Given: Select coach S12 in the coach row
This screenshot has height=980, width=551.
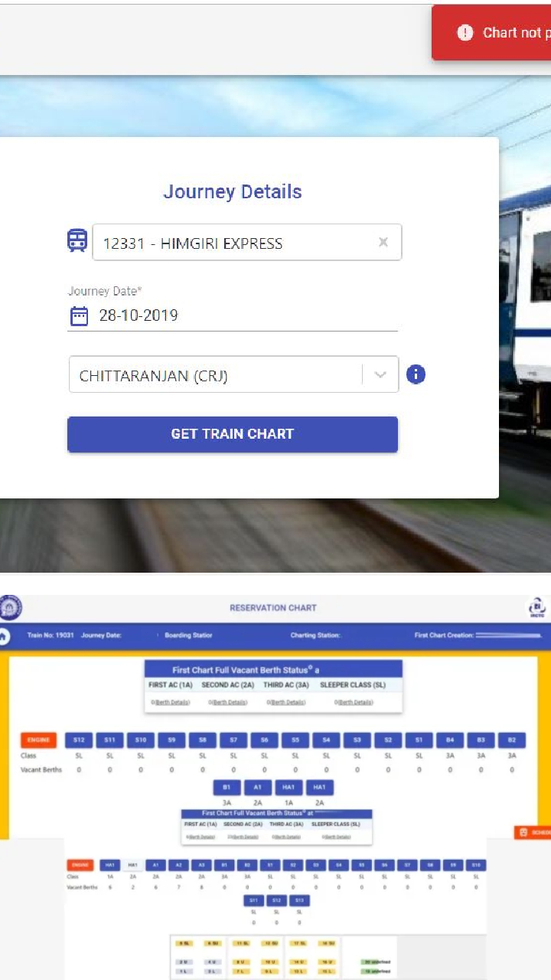Looking at the screenshot, I should pyautogui.click(x=79, y=740).
